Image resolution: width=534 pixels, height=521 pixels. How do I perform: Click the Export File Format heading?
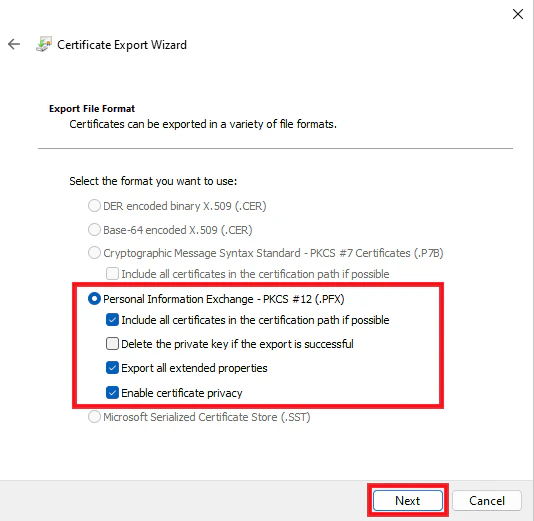click(x=92, y=109)
